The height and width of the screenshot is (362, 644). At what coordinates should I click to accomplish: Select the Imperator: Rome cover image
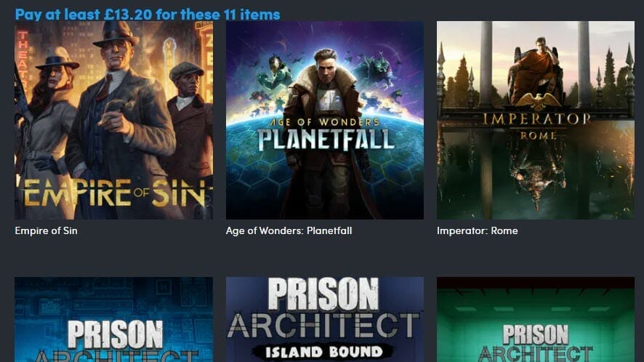click(536, 121)
